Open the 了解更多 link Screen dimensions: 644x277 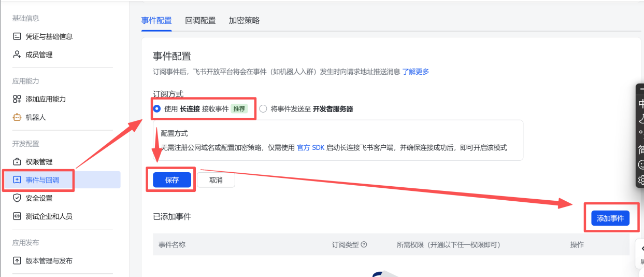(416, 72)
